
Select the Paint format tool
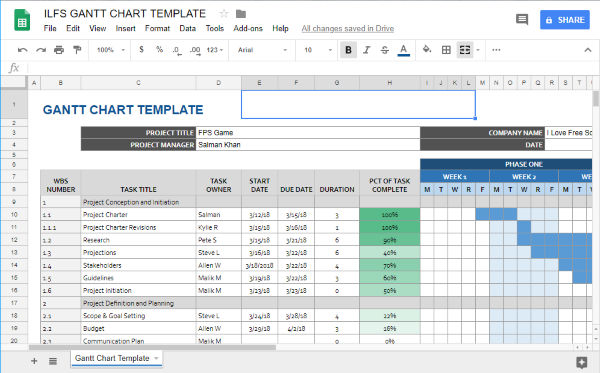(77, 50)
